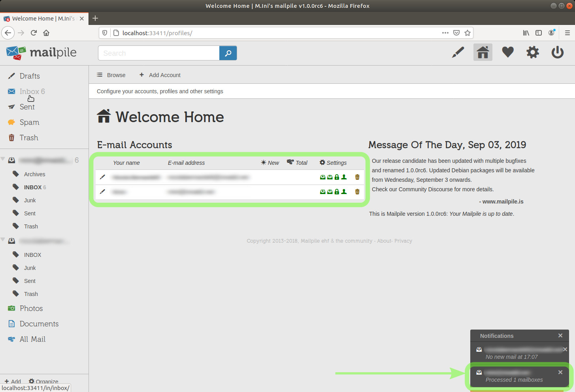575x392 pixels.
Task: Click the Home icon in top bar
Action: (483, 52)
